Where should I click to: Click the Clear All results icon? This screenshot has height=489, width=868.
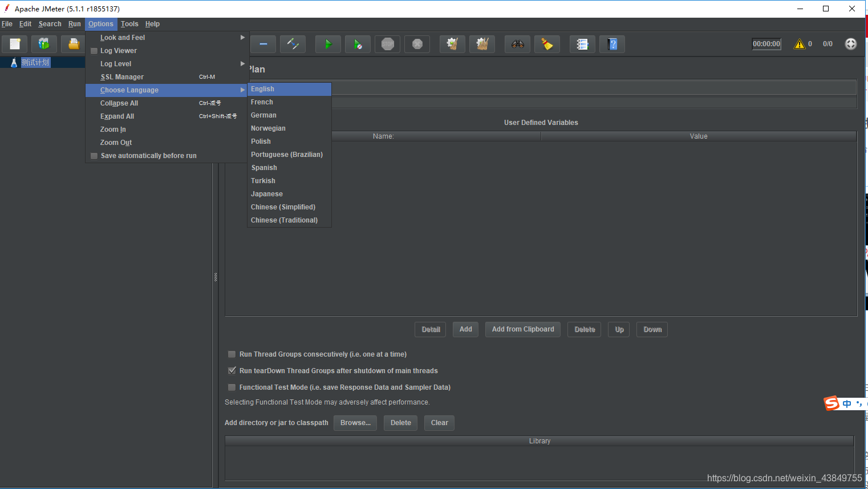click(482, 44)
